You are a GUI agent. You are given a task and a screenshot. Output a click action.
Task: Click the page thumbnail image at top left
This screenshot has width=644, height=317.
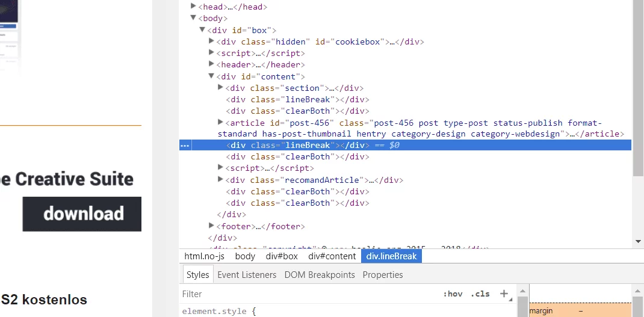9,37
